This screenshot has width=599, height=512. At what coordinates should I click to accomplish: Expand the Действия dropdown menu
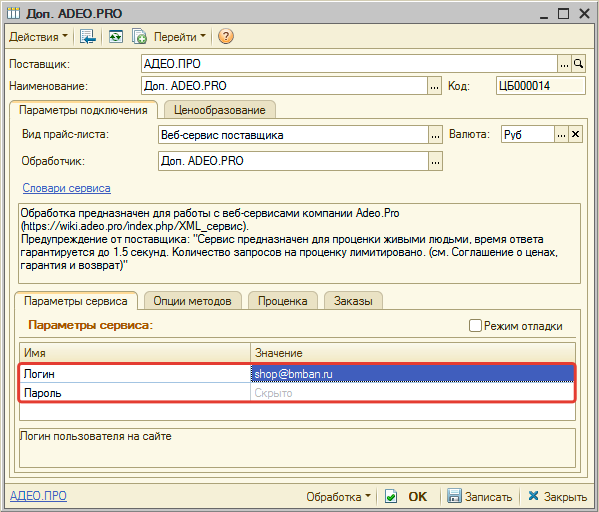pos(38,37)
